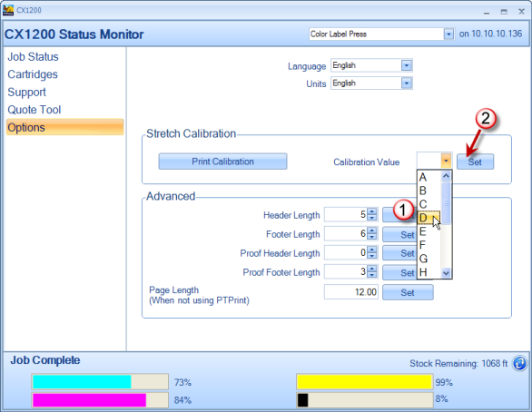Open the Units dropdown
This screenshot has height=412, width=532.
tap(406, 83)
